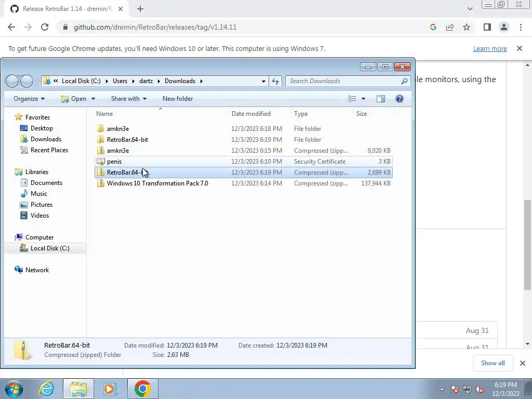The image size is (532, 399).
Task: Open Recent Places in Favorites
Action: coord(49,150)
